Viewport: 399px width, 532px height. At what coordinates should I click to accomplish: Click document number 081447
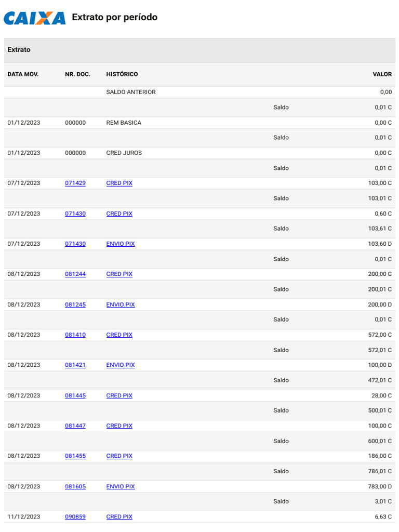pos(75,426)
